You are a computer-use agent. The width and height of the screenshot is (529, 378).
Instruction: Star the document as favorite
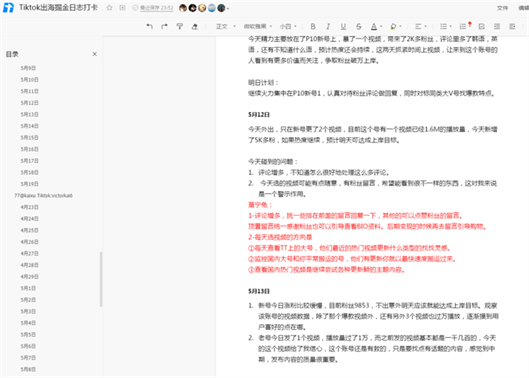pos(109,8)
